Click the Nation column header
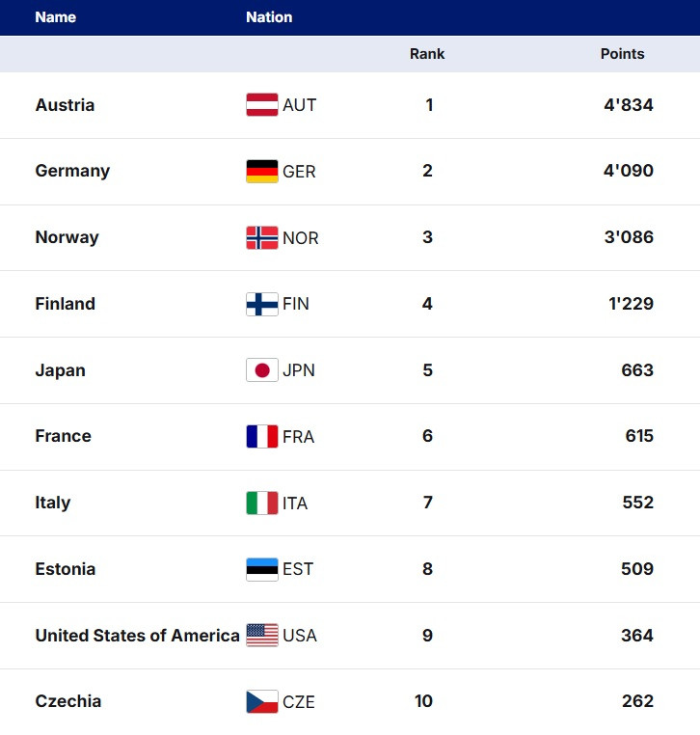The width and height of the screenshot is (700, 735). pos(269,17)
